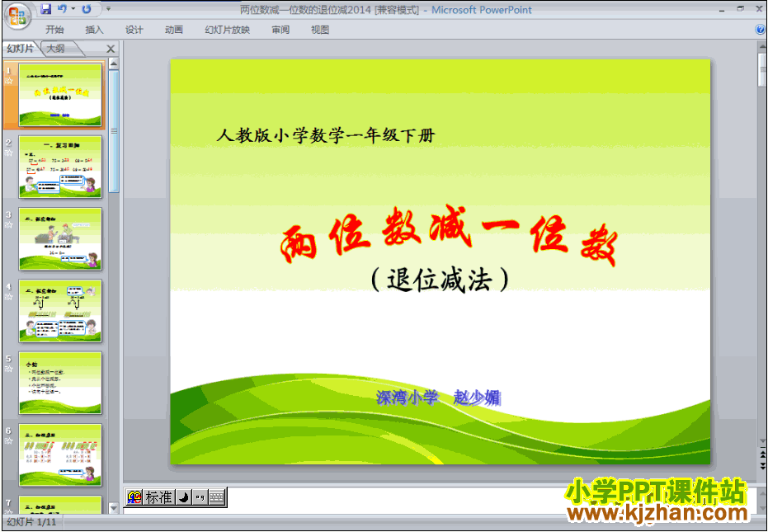Close the slide thumbnail pane

[111, 49]
